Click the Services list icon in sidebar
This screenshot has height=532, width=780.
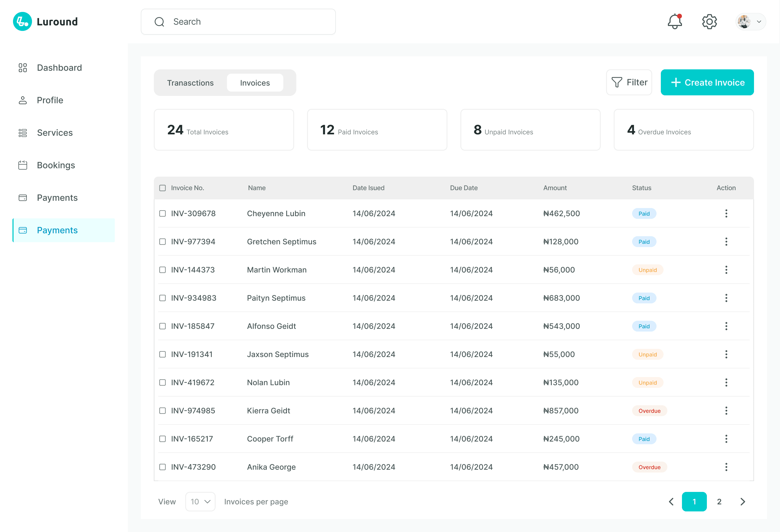coord(22,133)
